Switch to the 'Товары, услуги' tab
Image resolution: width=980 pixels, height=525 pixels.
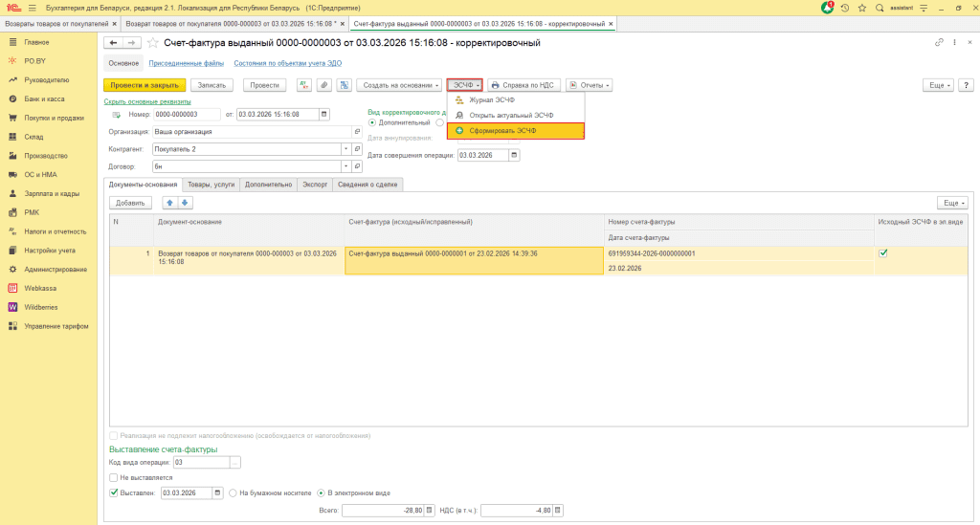(x=212, y=184)
